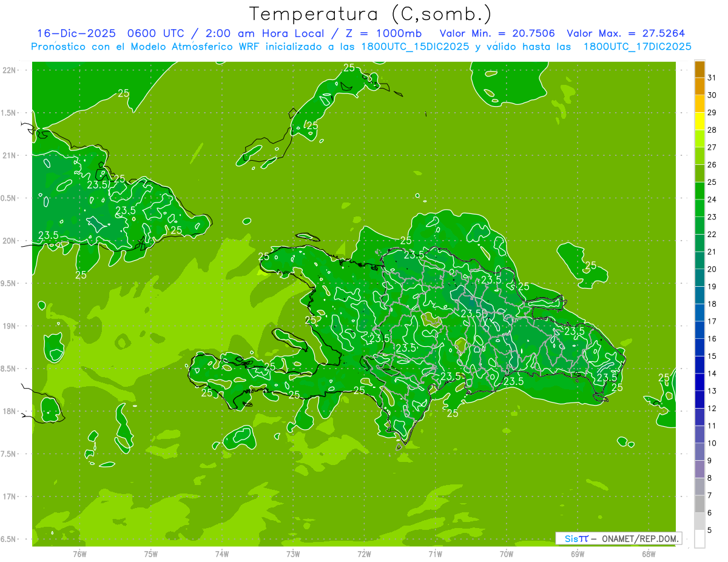Pick the dark blue swatch between 13 and 14
The width and height of the screenshot is (728, 562).
(x=699, y=383)
